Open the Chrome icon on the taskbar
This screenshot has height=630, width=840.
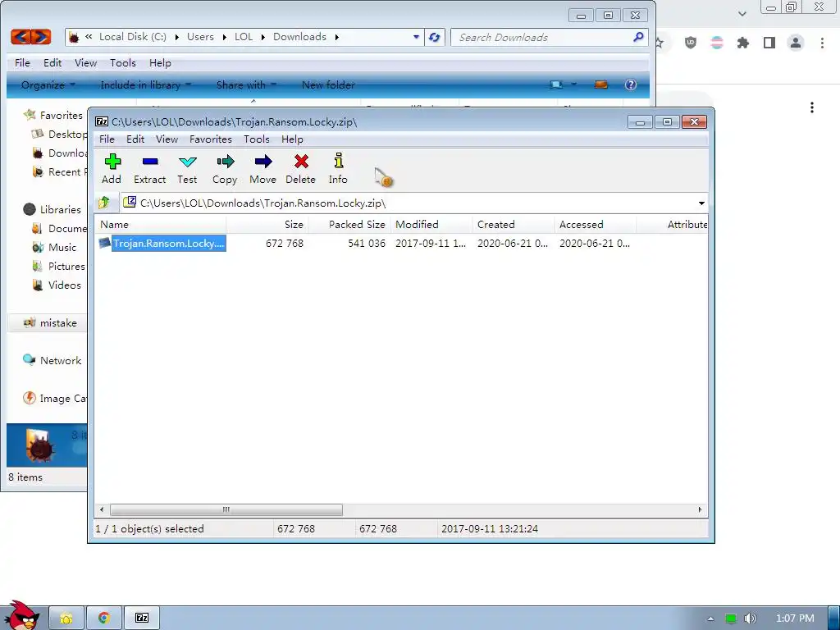(104, 619)
